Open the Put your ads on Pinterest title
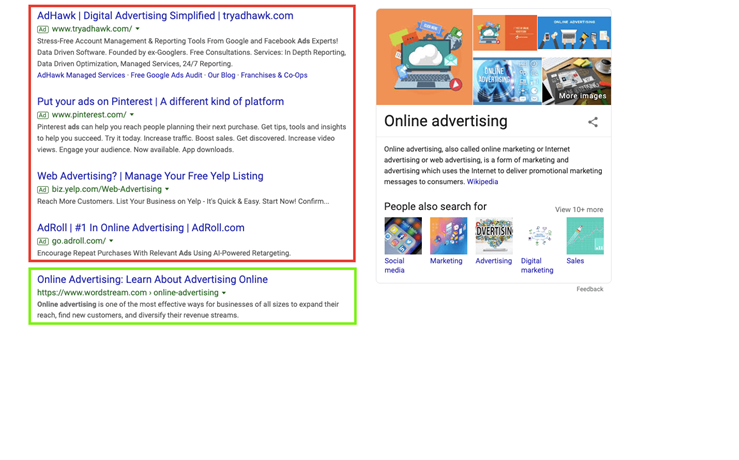739x460 pixels. (x=160, y=101)
